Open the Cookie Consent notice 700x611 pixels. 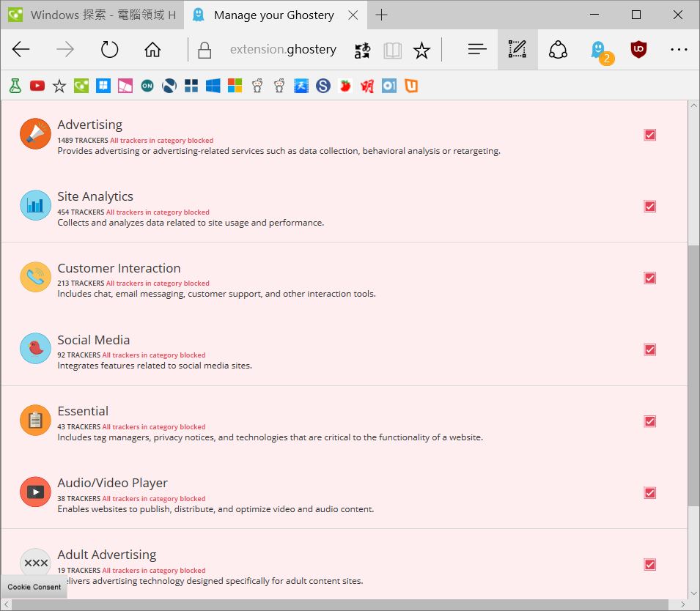click(x=34, y=586)
